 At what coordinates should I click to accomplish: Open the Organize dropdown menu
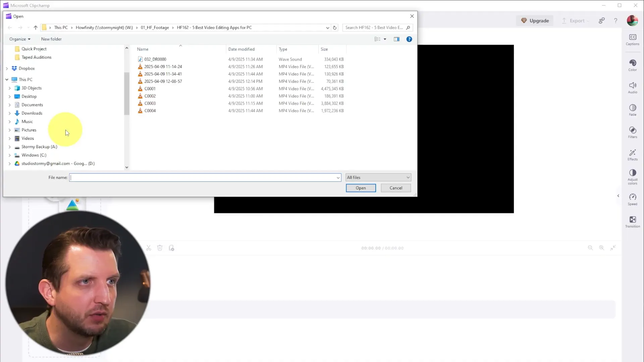20,39
